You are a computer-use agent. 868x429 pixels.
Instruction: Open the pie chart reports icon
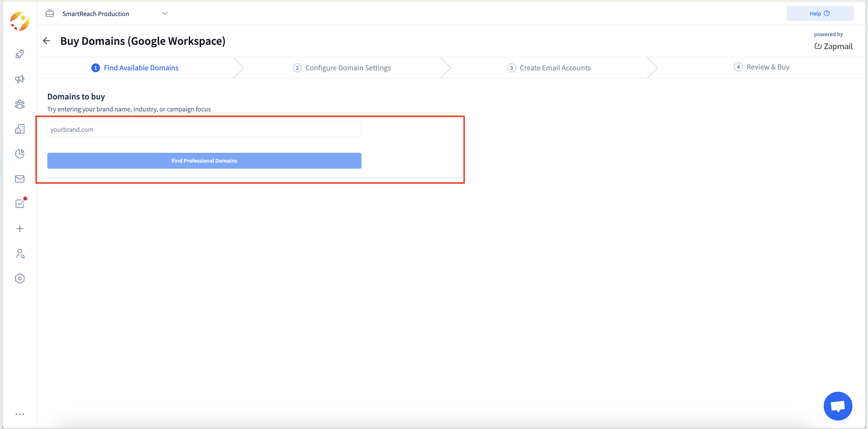click(19, 154)
